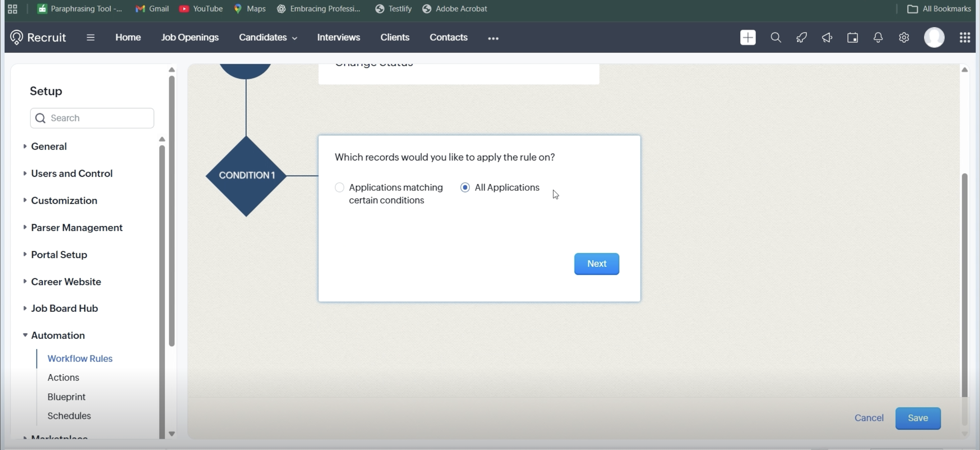
Task: Select the All Applications radio button
Action: (465, 187)
